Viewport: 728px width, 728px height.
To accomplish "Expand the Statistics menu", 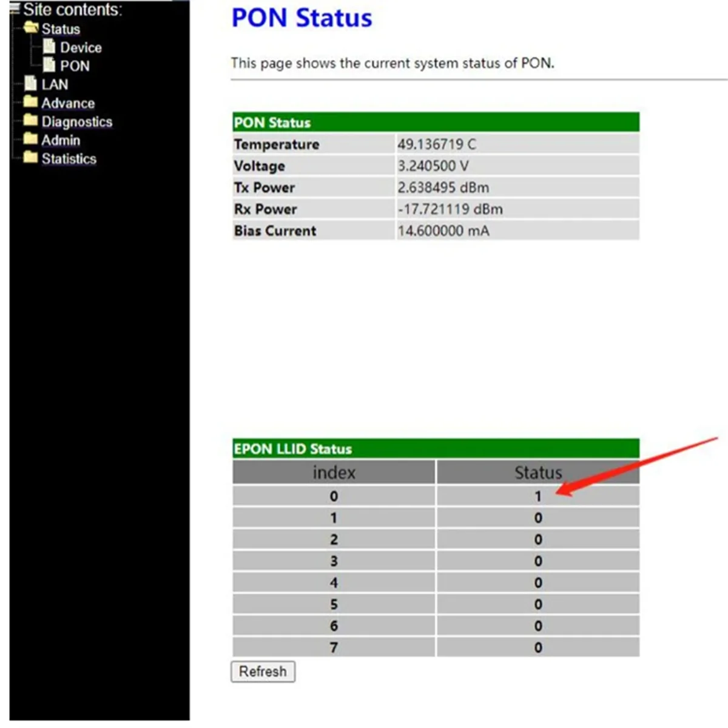I will [69, 159].
